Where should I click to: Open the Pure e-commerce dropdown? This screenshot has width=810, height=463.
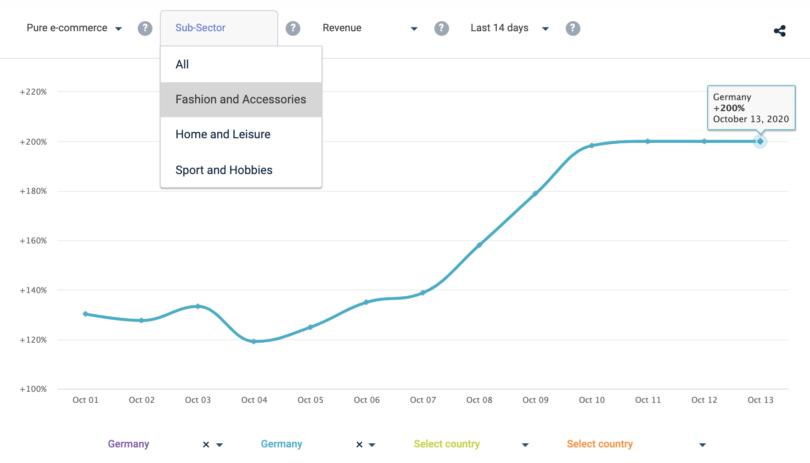click(74, 28)
